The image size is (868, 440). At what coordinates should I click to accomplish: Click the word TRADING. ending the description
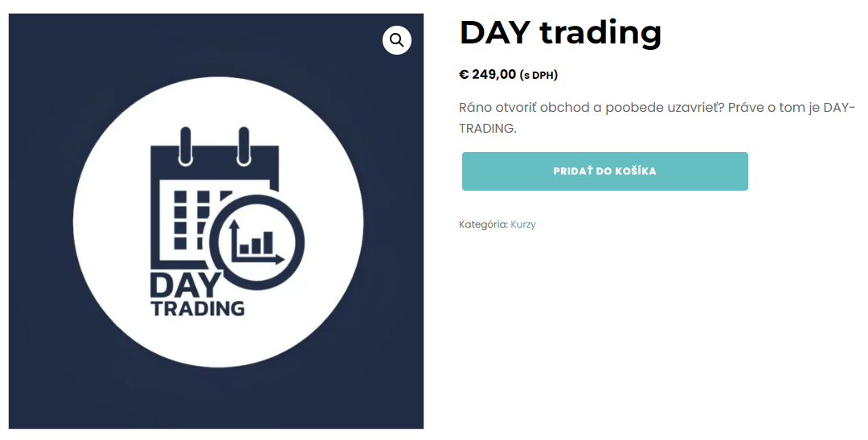click(x=487, y=128)
